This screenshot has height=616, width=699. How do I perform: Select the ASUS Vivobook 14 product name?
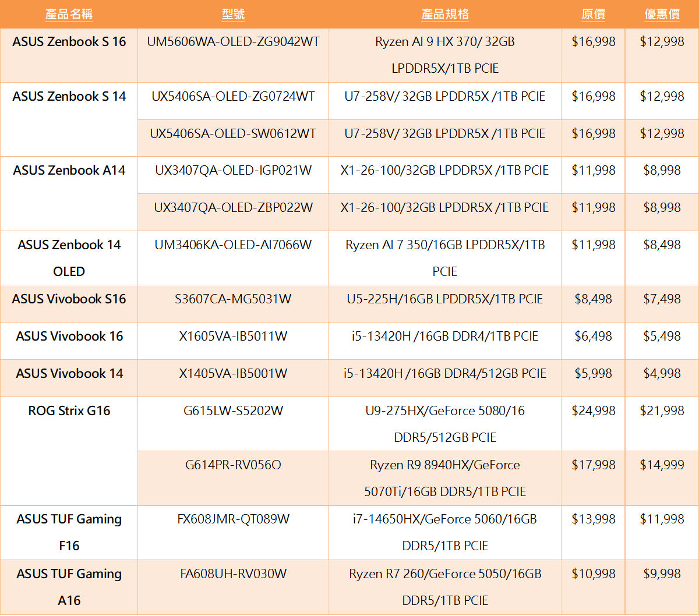69,373
